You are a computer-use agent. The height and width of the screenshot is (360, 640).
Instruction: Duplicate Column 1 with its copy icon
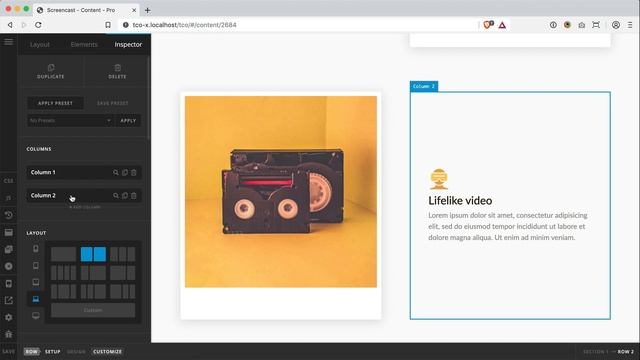pyautogui.click(x=125, y=173)
